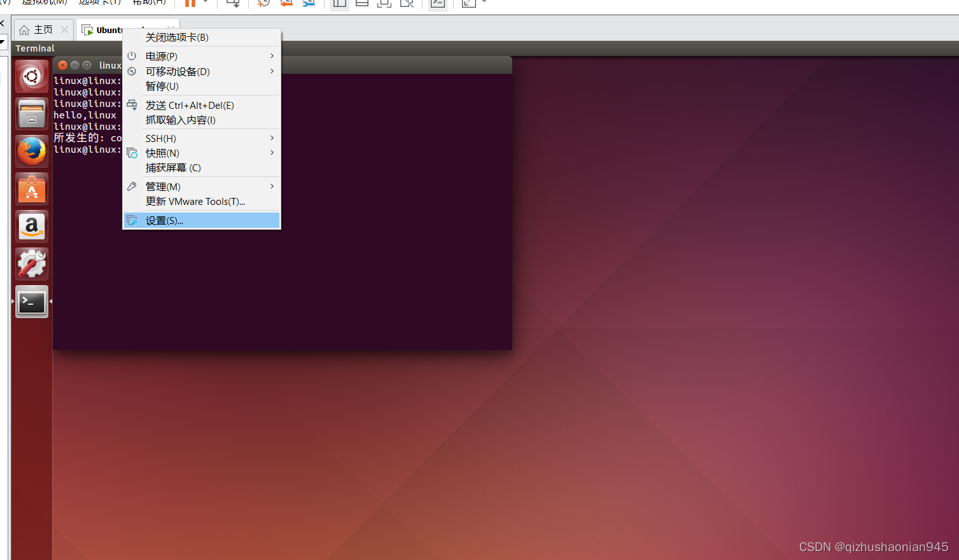This screenshot has width=959, height=560.
Task: Click the 可移动设备(D) disc icon
Action: (x=132, y=71)
